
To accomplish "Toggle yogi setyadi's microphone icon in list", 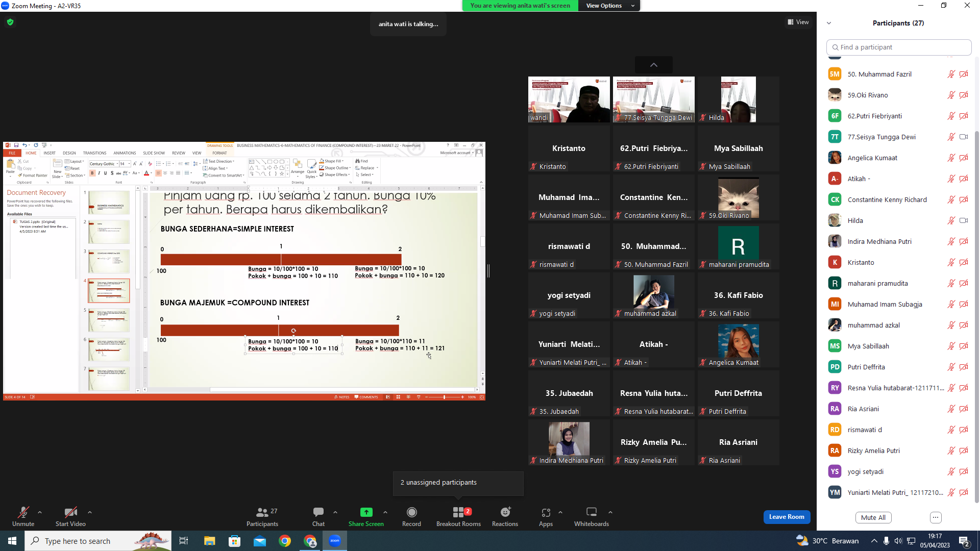I will coord(951,471).
